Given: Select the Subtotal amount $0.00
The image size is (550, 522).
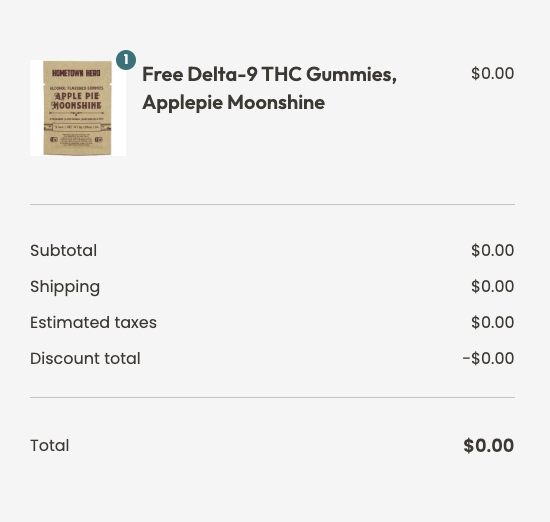Looking at the screenshot, I should [x=492, y=250].
